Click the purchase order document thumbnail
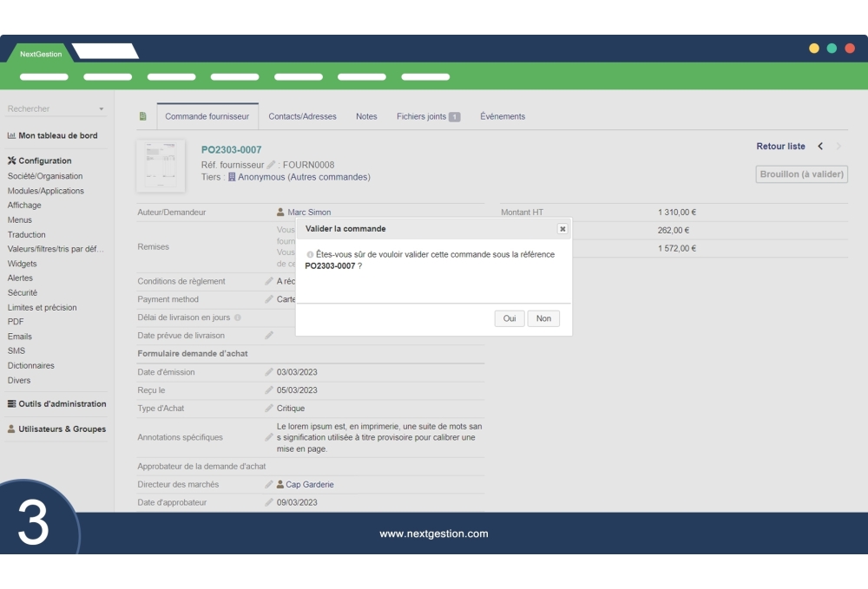 [161, 165]
